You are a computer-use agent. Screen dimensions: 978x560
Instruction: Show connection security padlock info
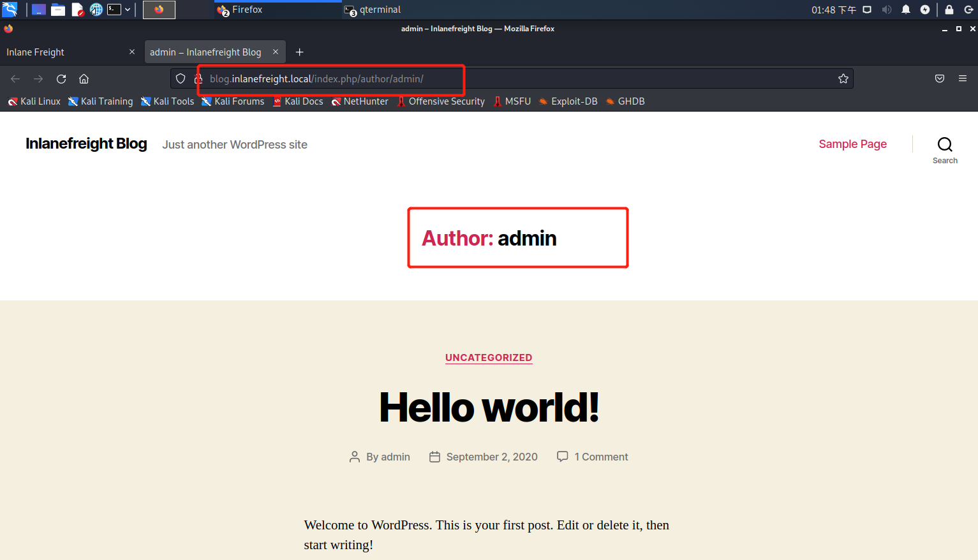click(198, 78)
